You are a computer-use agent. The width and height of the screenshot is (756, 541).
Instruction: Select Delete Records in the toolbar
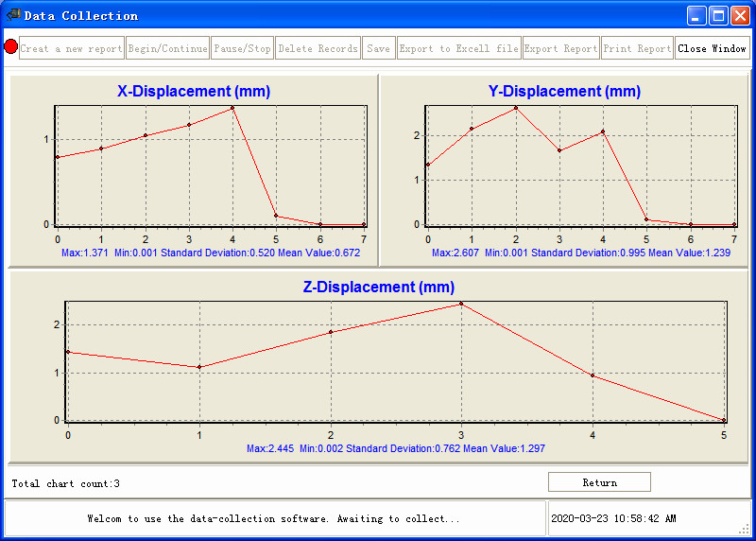(318, 48)
